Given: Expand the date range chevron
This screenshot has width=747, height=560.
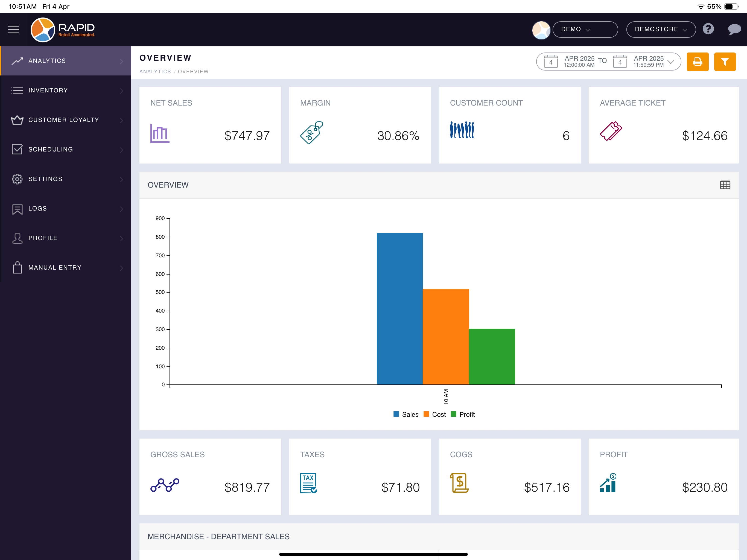Looking at the screenshot, I should click(x=671, y=62).
